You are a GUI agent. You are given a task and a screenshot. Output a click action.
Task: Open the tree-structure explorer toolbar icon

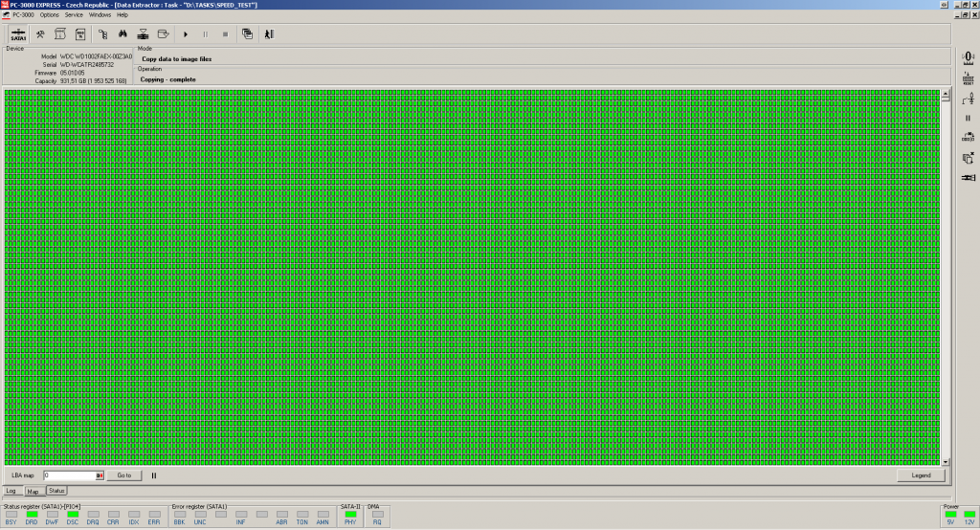(x=103, y=34)
